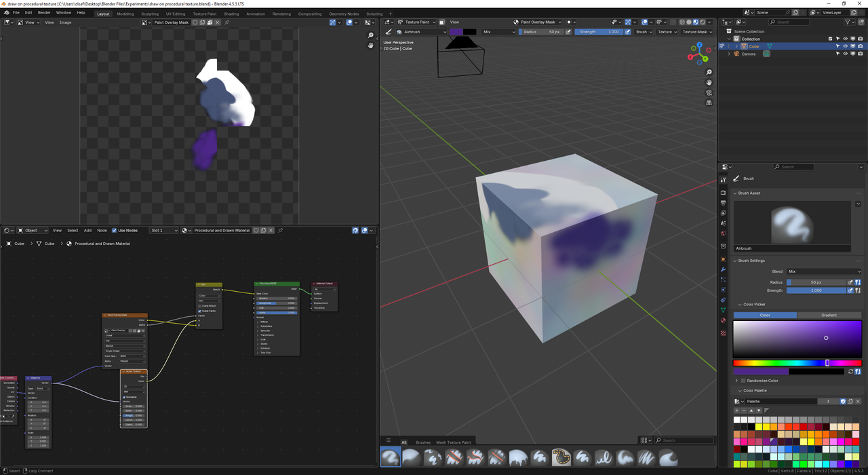This screenshot has height=475, width=868.
Task: Select the first Airbrush brush in asset shelf
Action: click(x=391, y=457)
